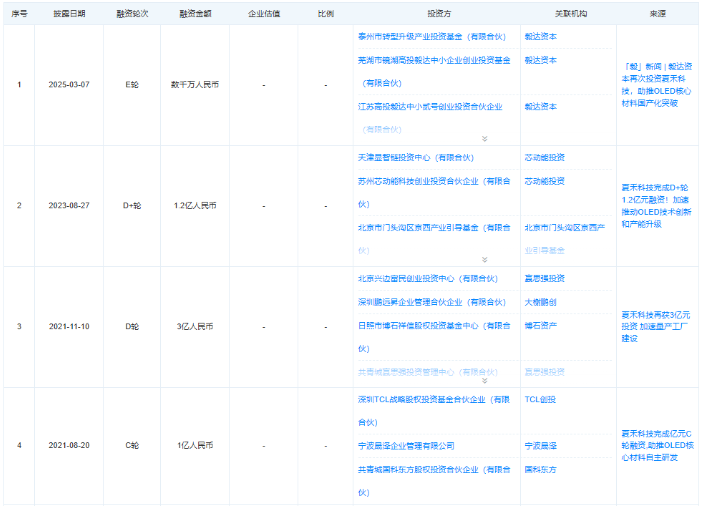Image resolution: width=703 pixels, height=509 pixels.
Task: Open related institution 博石资产
Action: (x=540, y=326)
